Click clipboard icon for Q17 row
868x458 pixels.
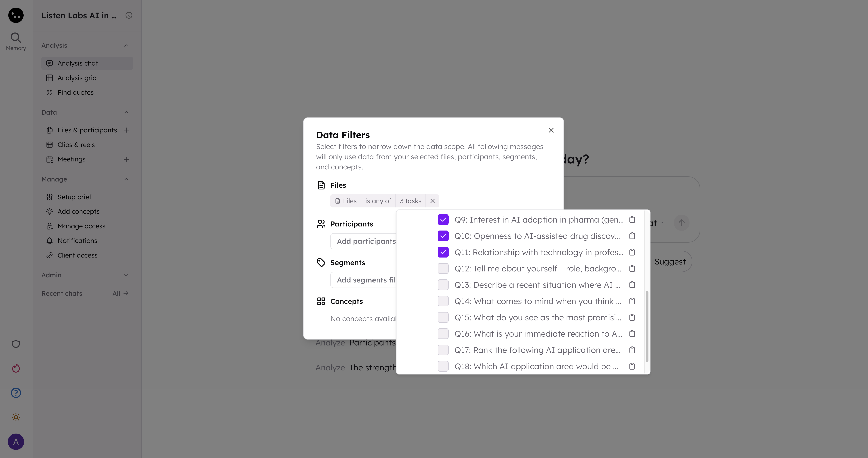click(x=632, y=350)
